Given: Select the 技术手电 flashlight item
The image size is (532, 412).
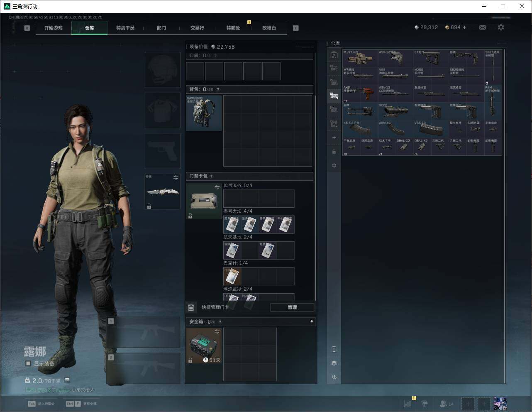Looking at the screenshot, I should click(387, 147).
